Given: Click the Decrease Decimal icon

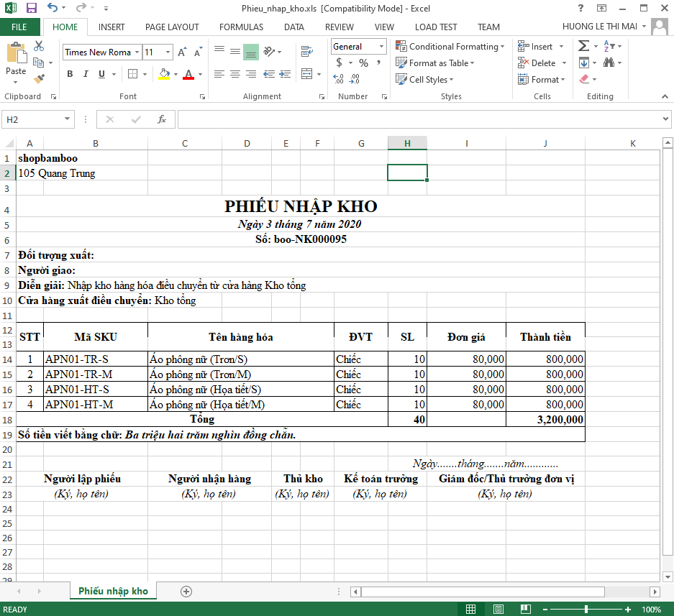Looking at the screenshot, I should click(x=354, y=78).
